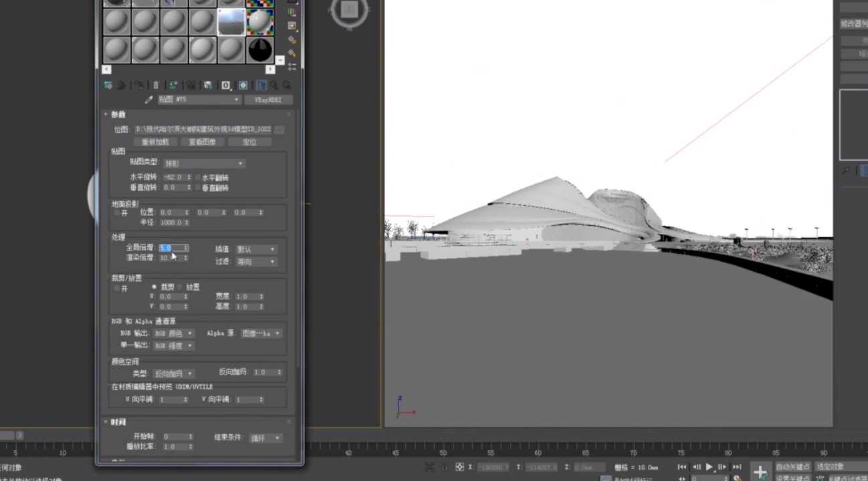
Task: Click the 重新加载 reload button
Action: point(155,142)
